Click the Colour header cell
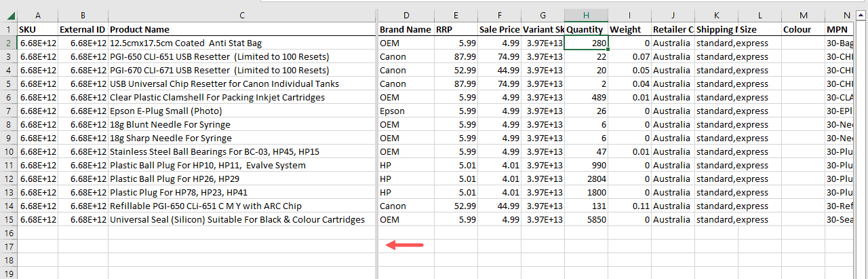 click(x=803, y=29)
